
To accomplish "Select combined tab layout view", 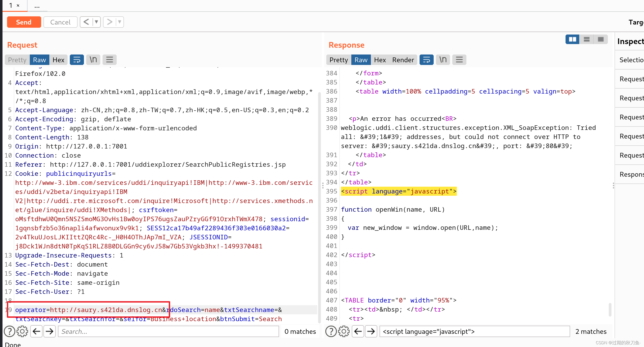I will pyautogui.click(x=601, y=40).
